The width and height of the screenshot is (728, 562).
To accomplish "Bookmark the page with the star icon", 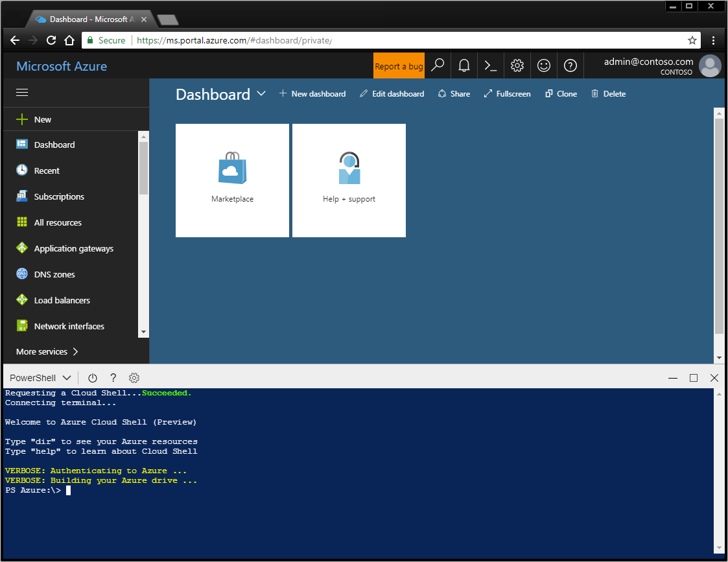I will [692, 40].
